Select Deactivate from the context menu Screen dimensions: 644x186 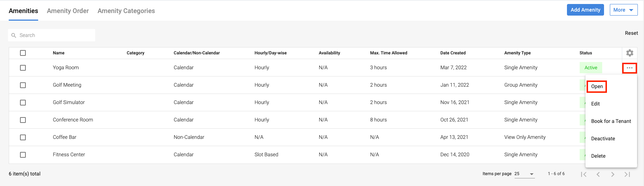[x=603, y=139]
